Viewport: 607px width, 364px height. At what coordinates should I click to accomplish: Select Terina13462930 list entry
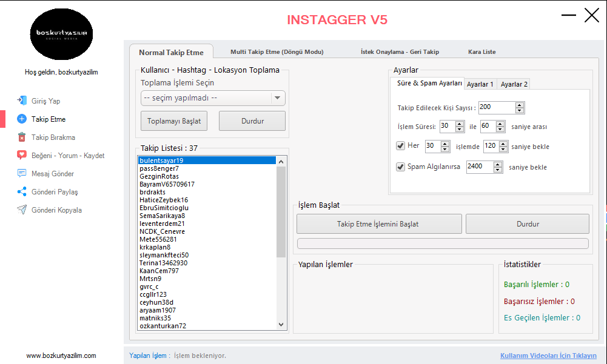pyautogui.click(x=207, y=263)
